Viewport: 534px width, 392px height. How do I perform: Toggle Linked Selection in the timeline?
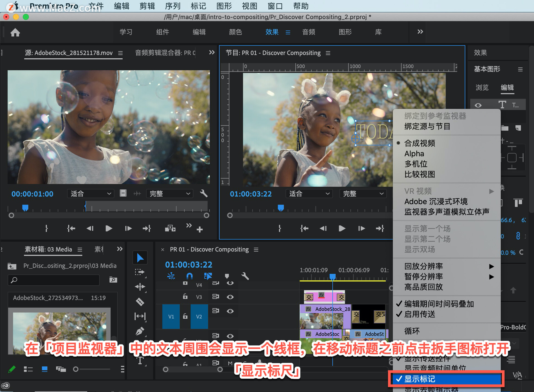tap(208, 276)
